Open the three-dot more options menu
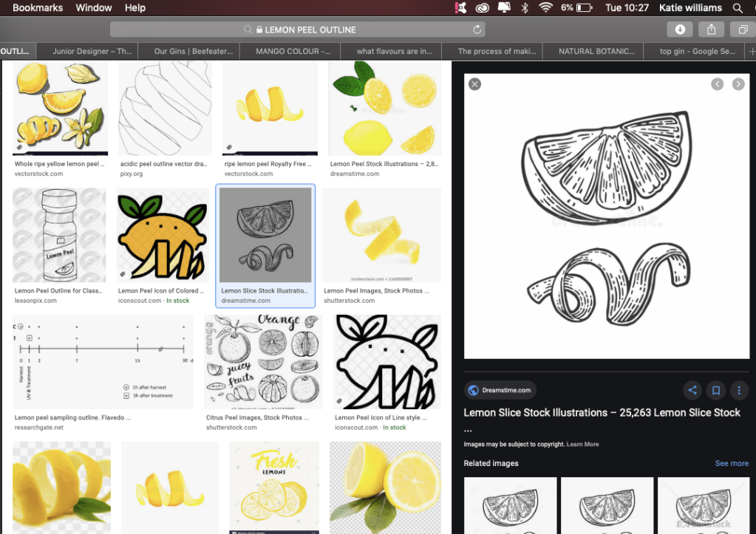The width and height of the screenshot is (756, 534). 738,390
